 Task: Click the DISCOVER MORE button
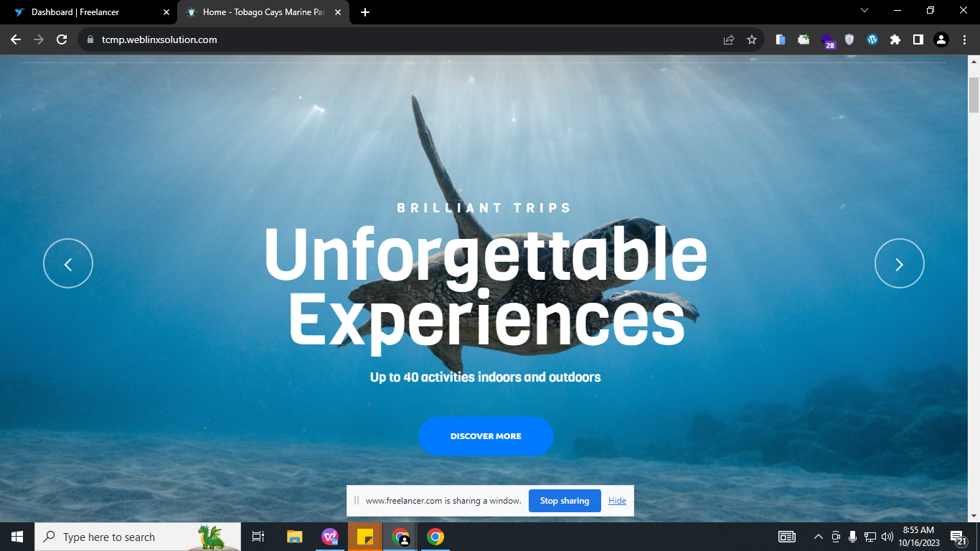click(486, 436)
